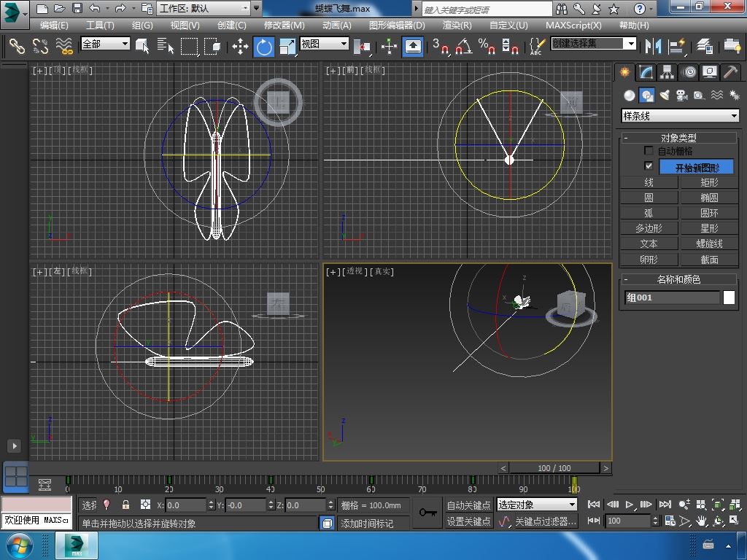Select the Rotate tool in main toolbar

coord(263,47)
